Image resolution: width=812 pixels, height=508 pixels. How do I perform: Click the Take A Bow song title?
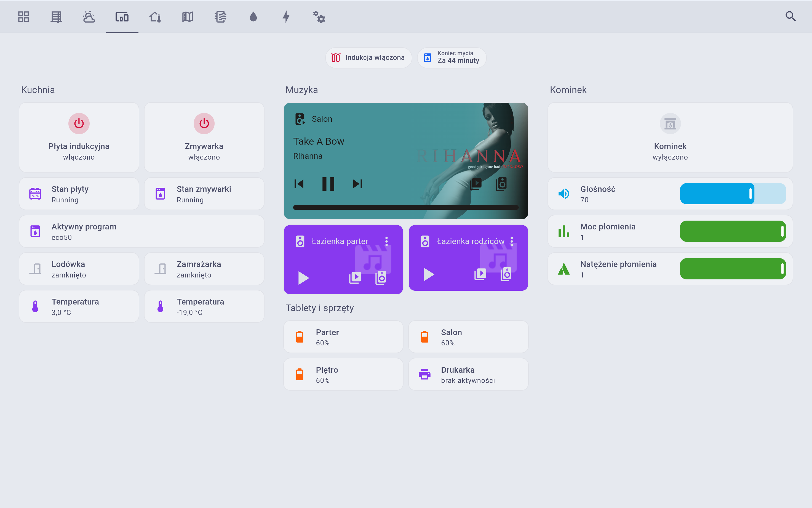(x=318, y=141)
